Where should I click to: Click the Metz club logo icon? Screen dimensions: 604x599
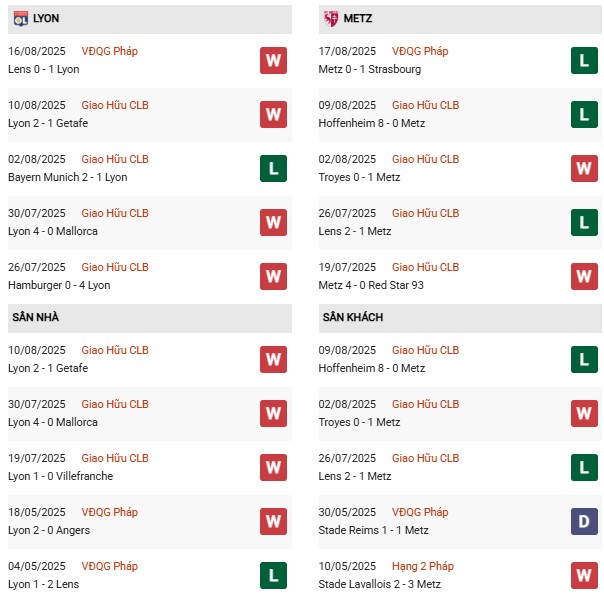click(x=331, y=19)
